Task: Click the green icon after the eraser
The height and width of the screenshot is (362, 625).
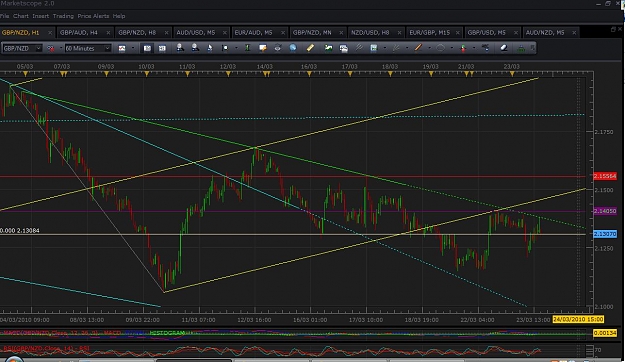Action: tap(521, 48)
